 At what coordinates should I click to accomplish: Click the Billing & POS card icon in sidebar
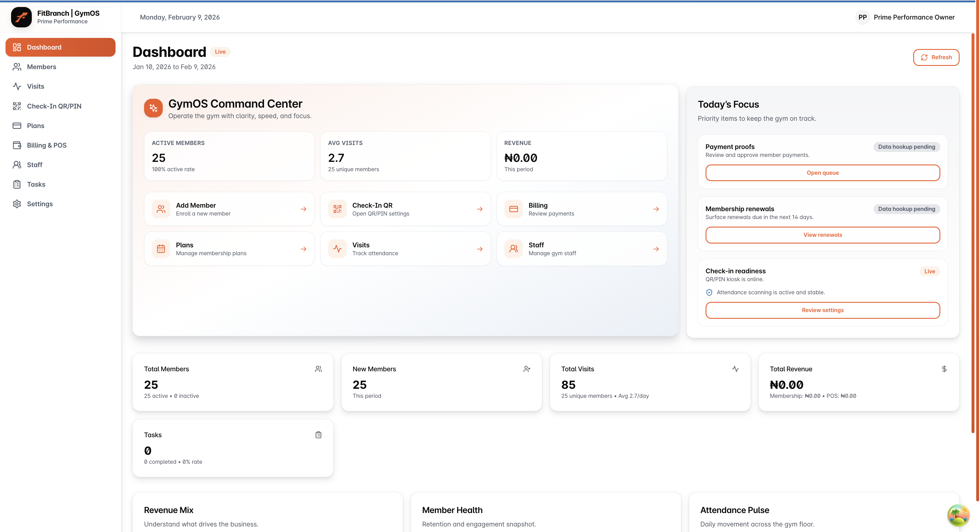tap(16, 145)
